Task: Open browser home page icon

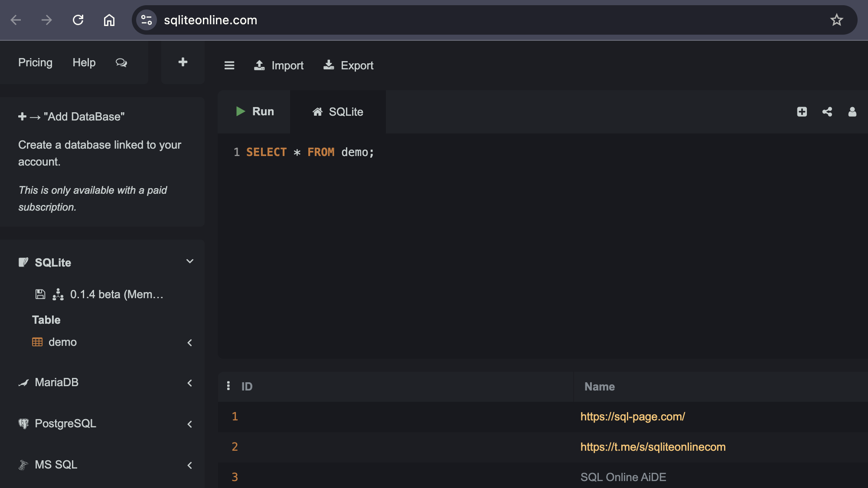Action: coord(109,20)
